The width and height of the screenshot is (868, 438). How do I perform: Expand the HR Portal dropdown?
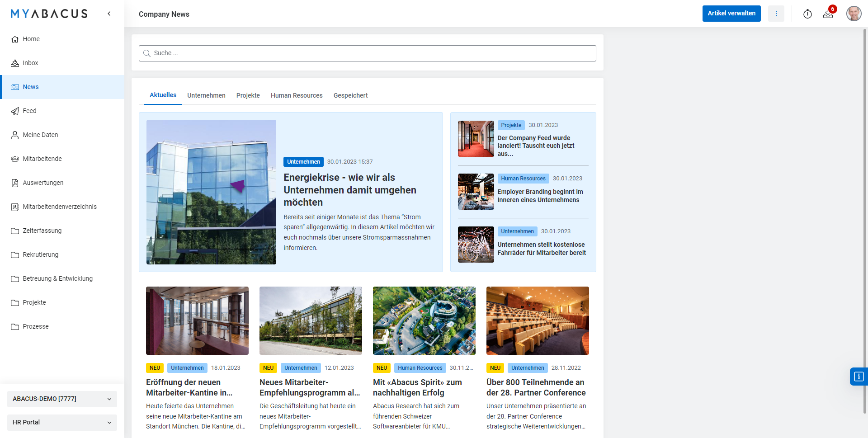coord(62,422)
